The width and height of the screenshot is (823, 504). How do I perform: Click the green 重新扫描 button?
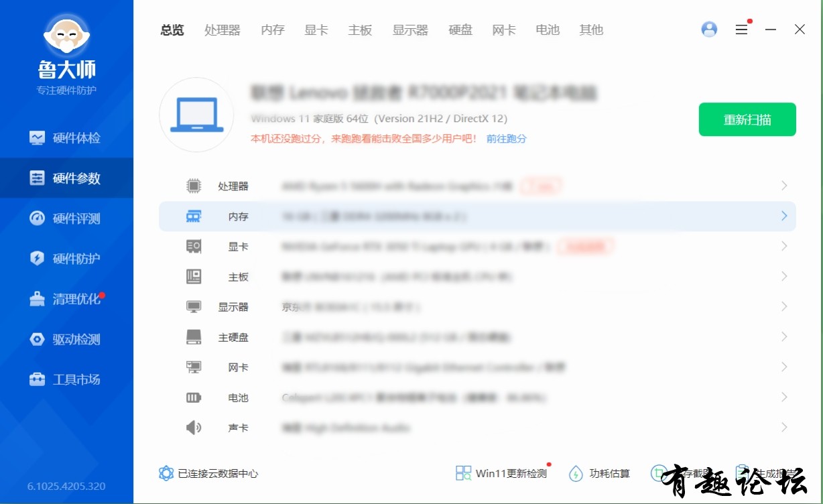[747, 119]
